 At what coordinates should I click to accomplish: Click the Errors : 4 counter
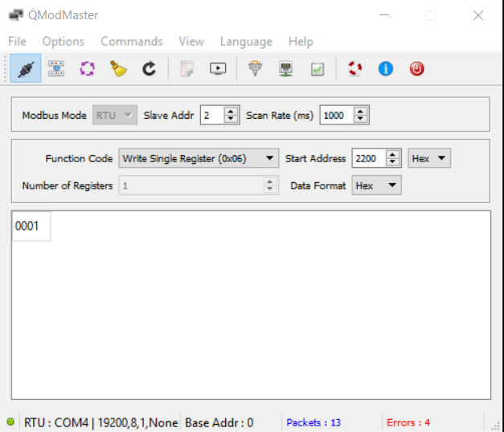coord(408,422)
